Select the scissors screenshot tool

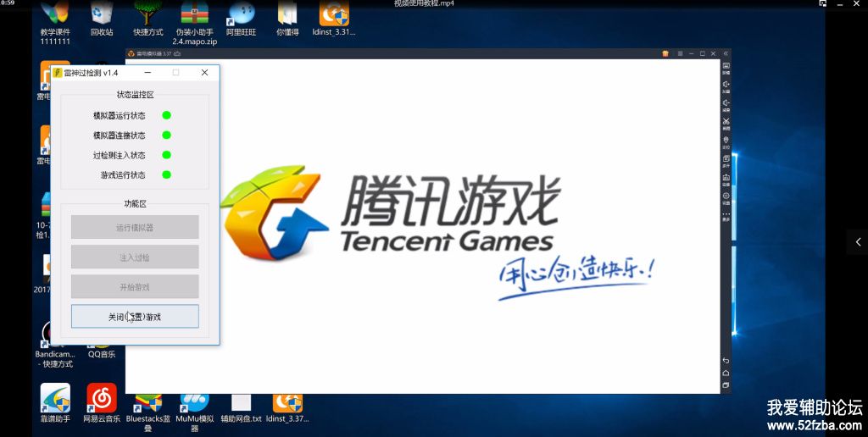click(726, 122)
